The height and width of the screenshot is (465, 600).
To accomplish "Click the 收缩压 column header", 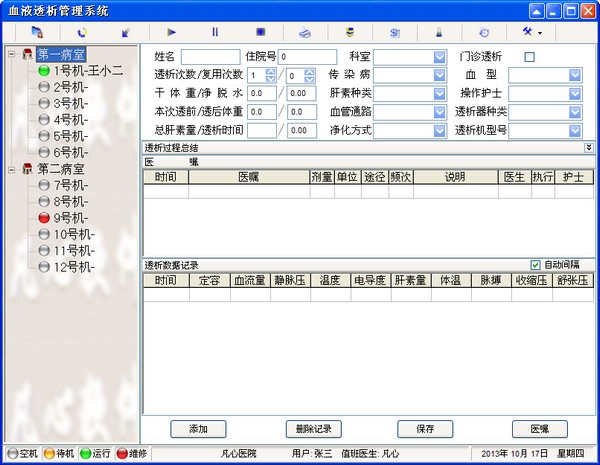I will tap(532, 281).
